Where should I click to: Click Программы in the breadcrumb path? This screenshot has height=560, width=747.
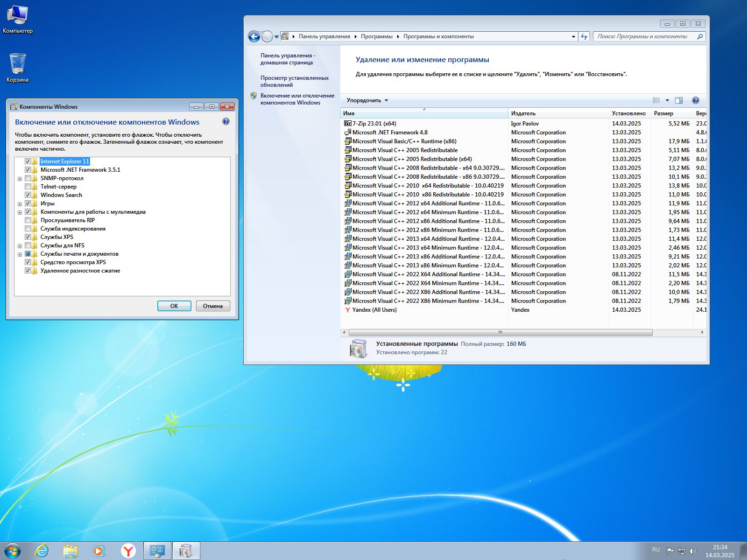click(376, 36)
